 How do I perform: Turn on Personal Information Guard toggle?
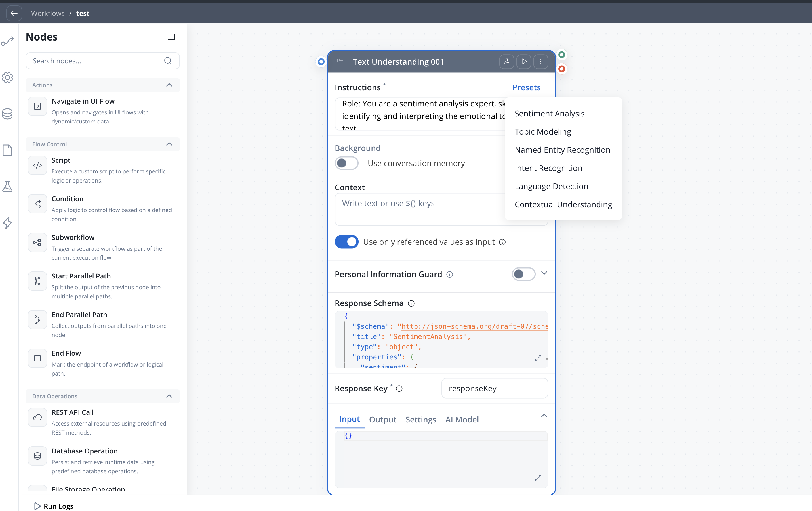click(x=523, y=274)
